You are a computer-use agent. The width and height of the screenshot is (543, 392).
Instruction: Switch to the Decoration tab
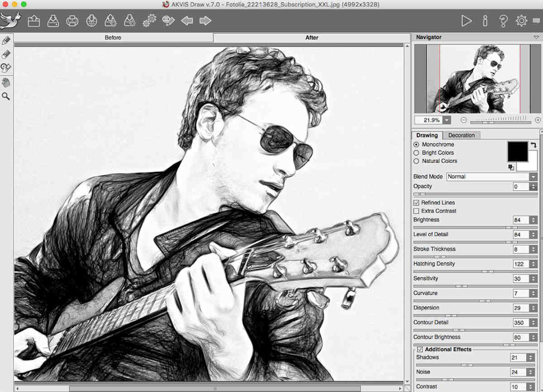(461, 135)
